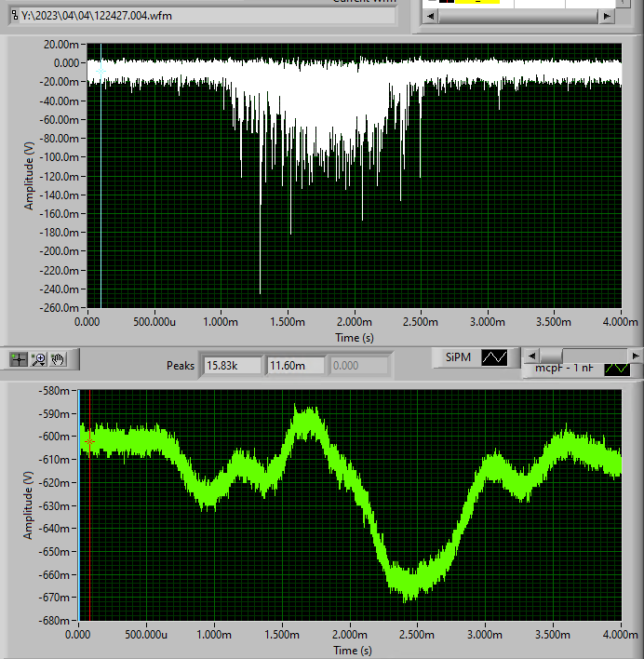Click the left arrow of top-right scrollbar
This screenshot has height=659, width=644.
click(430, 17)
